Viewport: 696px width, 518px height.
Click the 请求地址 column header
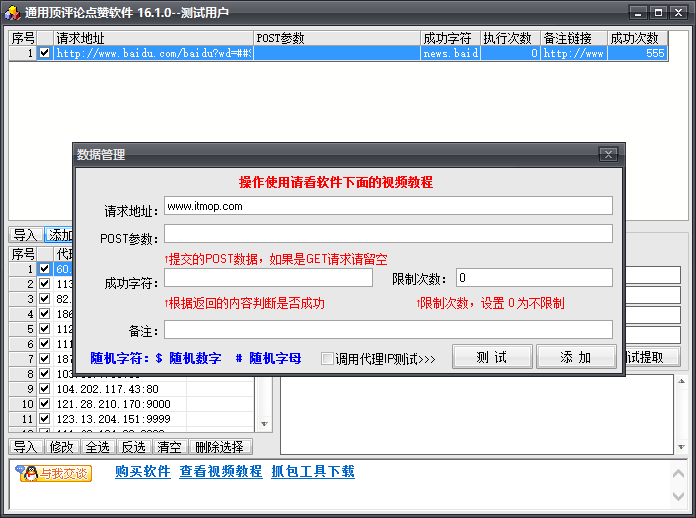154,38
